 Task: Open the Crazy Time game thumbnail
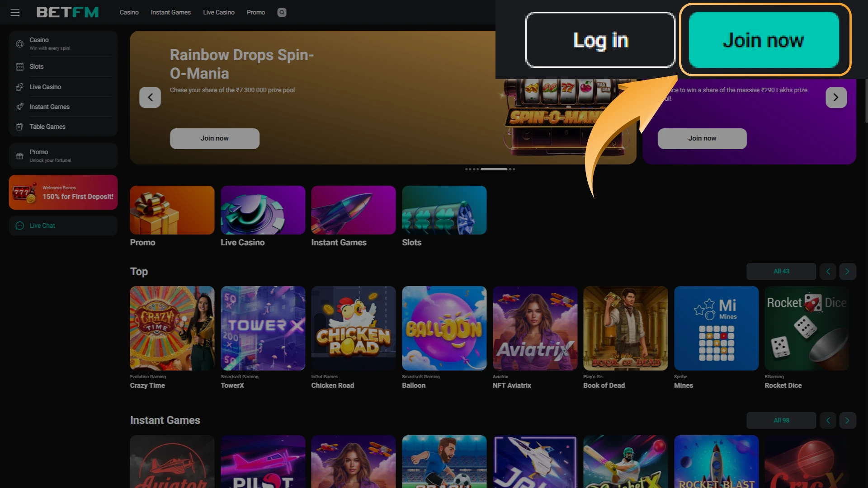pos(172,328)
